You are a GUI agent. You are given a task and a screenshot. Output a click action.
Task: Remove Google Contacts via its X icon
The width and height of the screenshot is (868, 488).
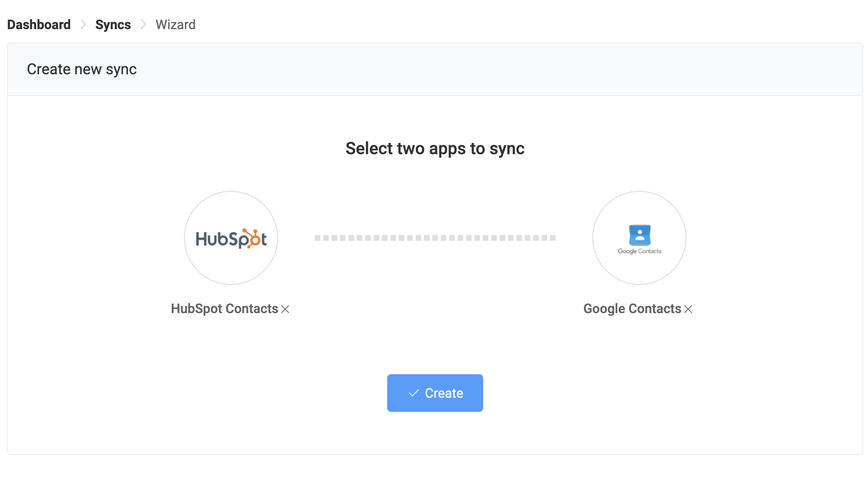688,310
